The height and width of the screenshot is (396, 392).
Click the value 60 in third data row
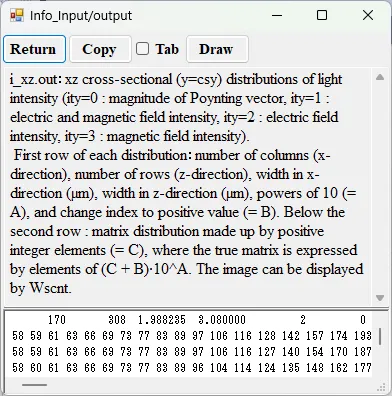click(x=36, y=368)
